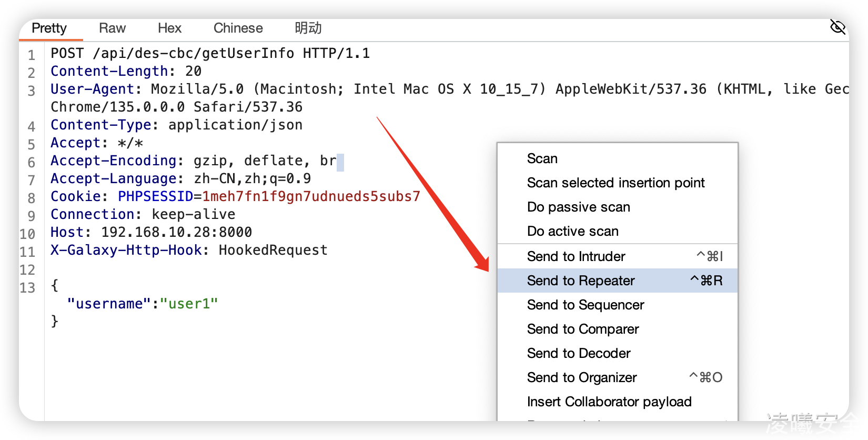
Task: Choose Insert Collaborator payload
Action: (609, 402)
